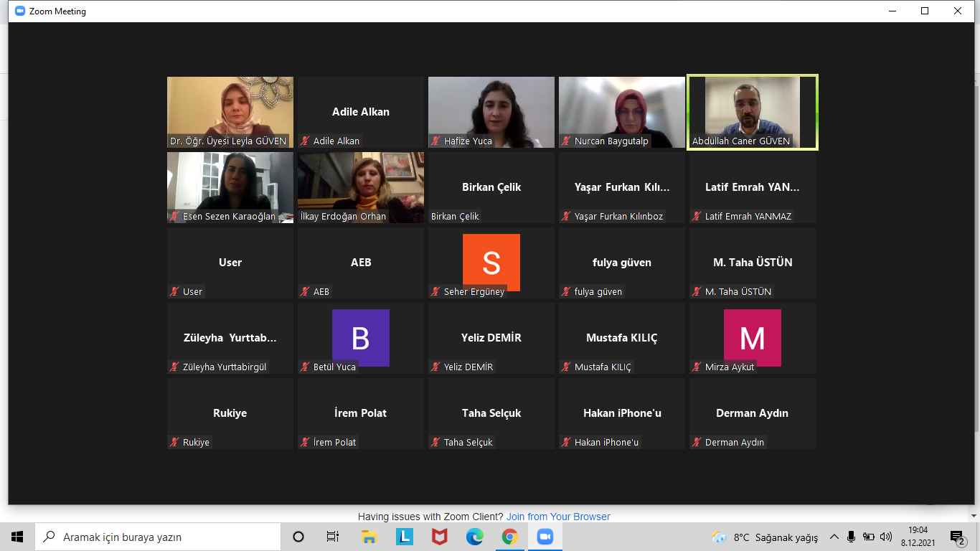Open Google Chrome from the taskbar

(509, 537)
